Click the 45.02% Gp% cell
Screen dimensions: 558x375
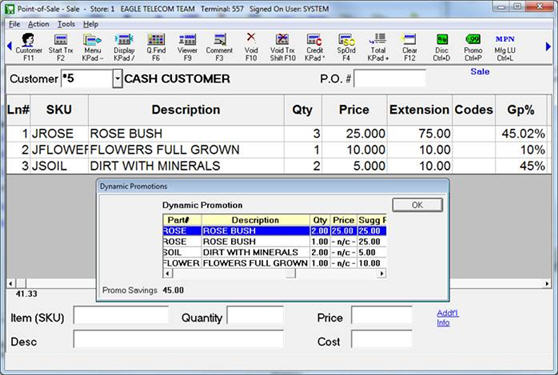521,134
